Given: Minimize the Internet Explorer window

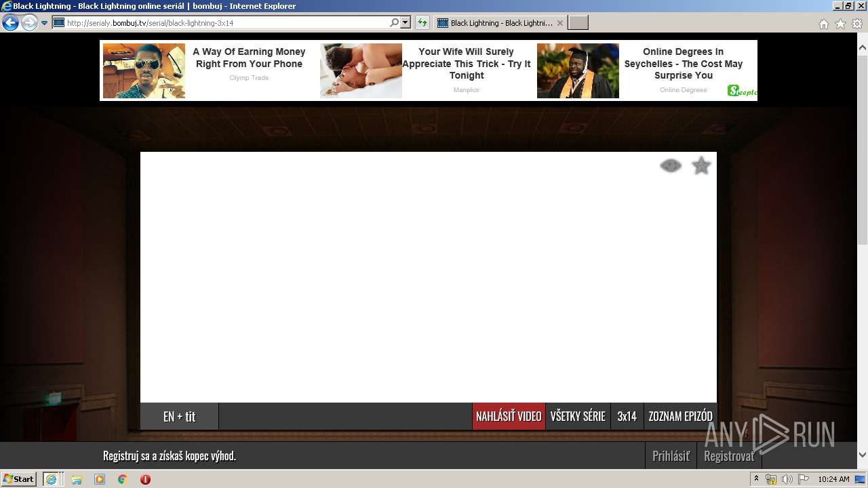Looking at the screenshot, I should [837, 5].
